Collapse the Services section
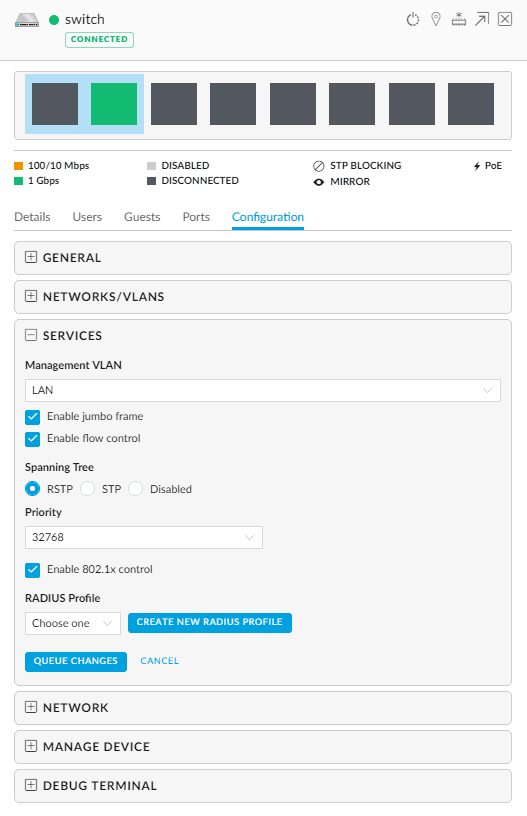 point(31,335)
